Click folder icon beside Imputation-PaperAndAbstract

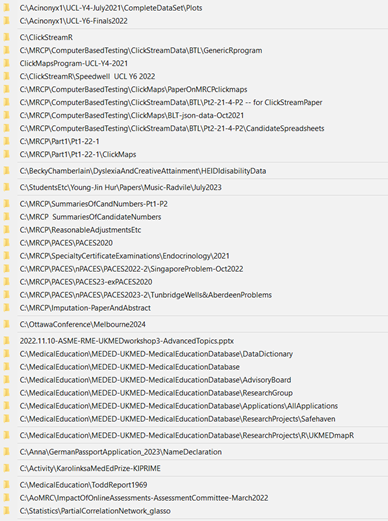(6, 308)
